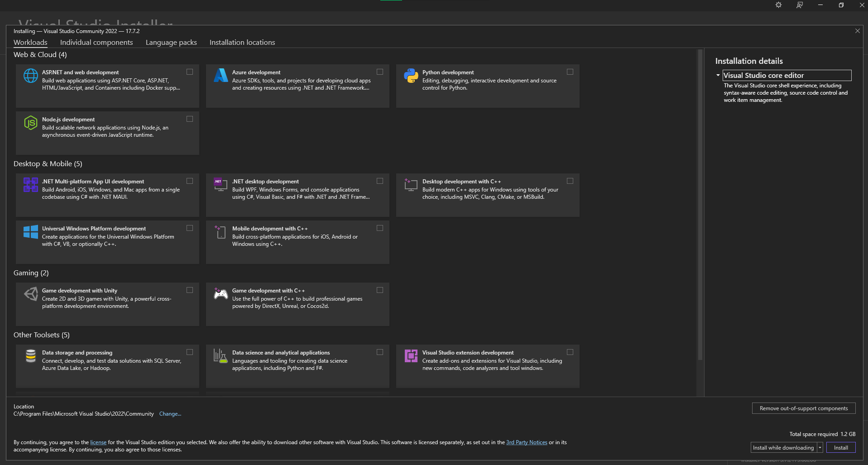This screenshot has height=465, width=868.
Task: Switch to Workloads tab
Action: click(30, 42)
